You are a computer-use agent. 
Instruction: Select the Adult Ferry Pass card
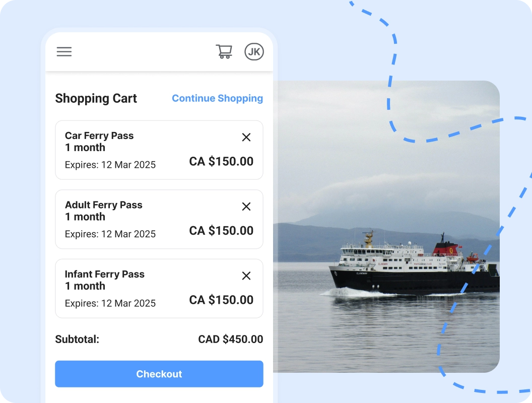tap(159, 219)
